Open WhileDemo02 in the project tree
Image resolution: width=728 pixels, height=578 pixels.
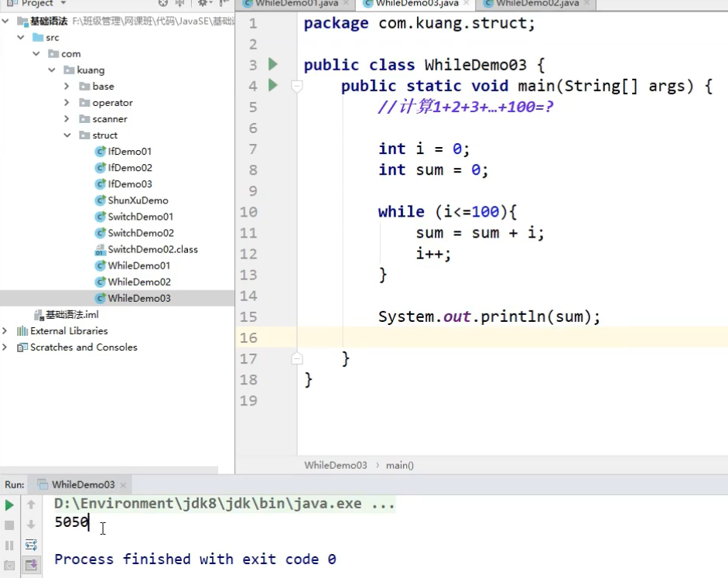tap(139, 282)
